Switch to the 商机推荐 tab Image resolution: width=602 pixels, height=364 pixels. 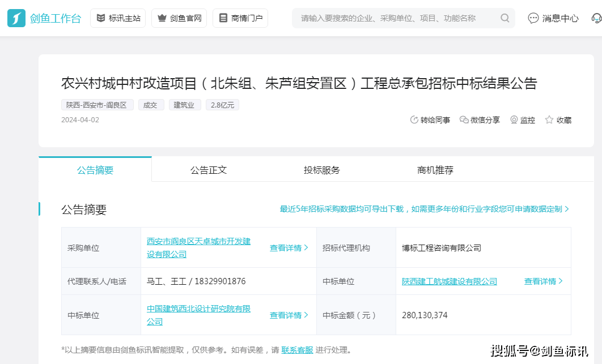click(435, 170)
